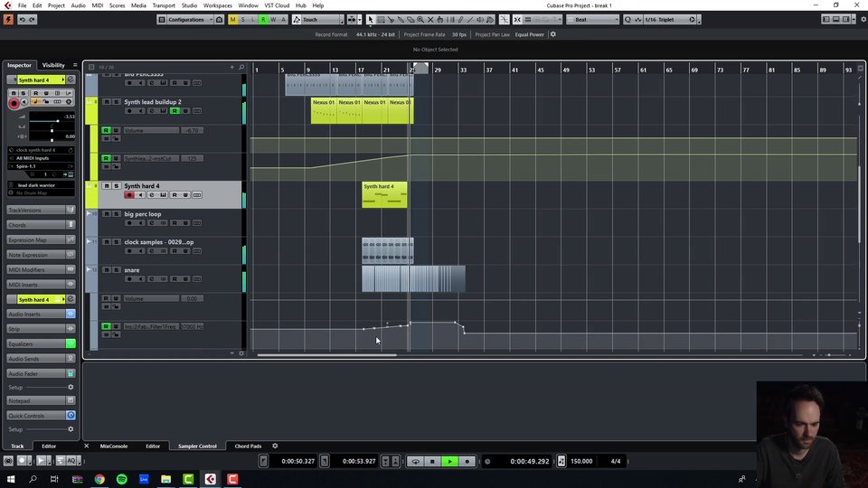Mute the Synth hard 4 track
Image resolution: width=868 pixels, height=488 pixels.
tap(107, 186)
